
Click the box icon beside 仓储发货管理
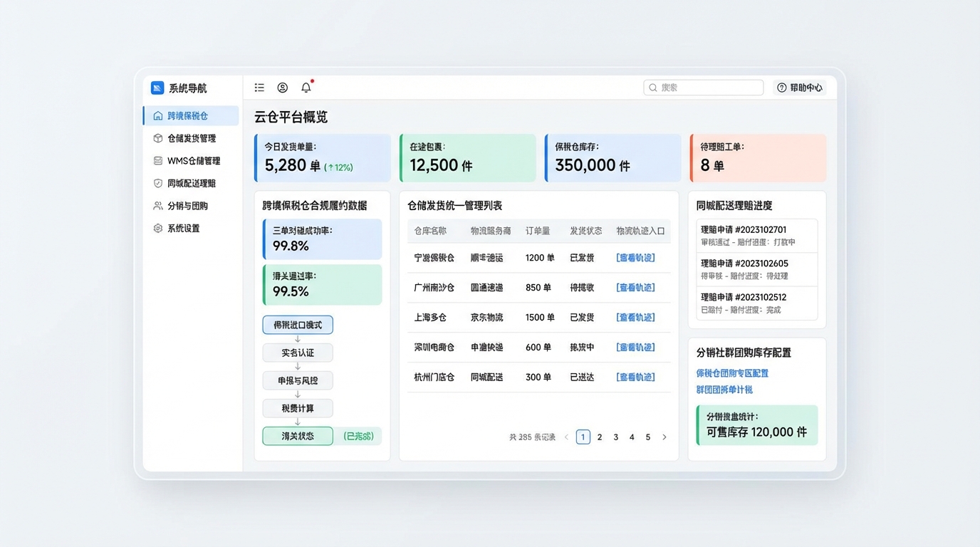pos(158,138)
